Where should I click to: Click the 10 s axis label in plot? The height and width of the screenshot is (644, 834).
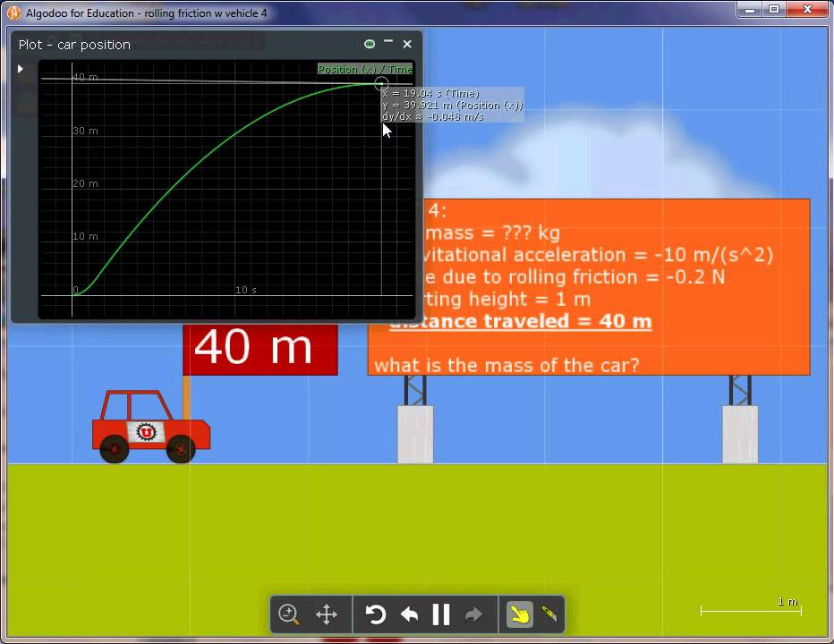tap(246, 290)
